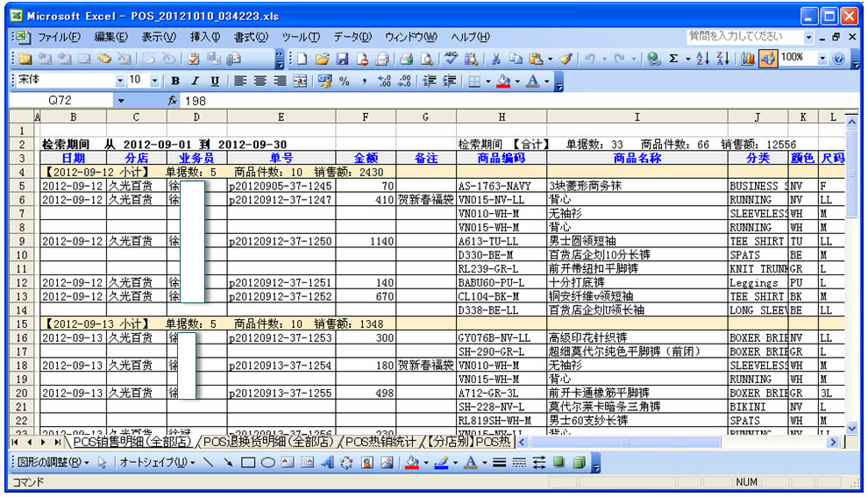The width and height of the screenshot is (868, 497).
Task: Print the sheet with the printer icon
Action: [x=406, y=59]
